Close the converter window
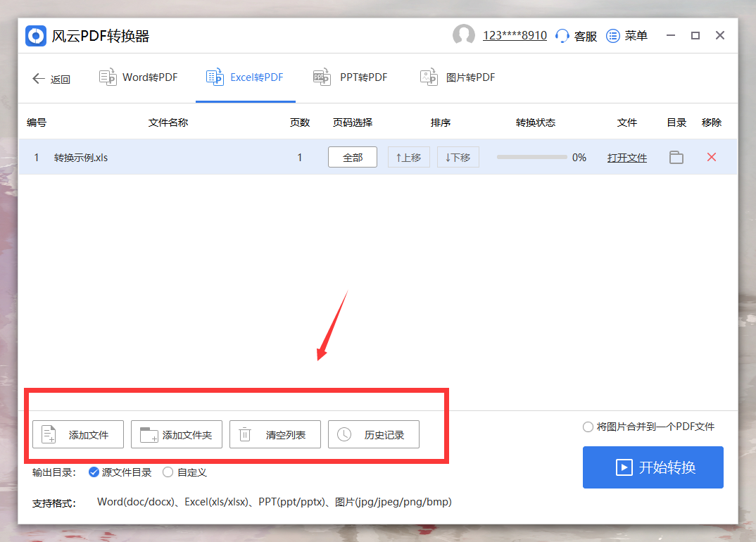The image size is (756, 542). (x=720, y=35)
